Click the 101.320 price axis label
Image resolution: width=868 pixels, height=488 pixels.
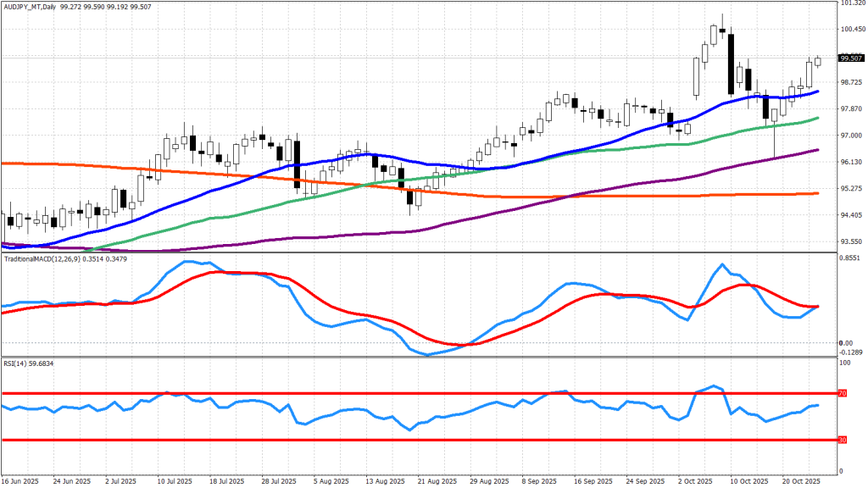pos(851,3)
